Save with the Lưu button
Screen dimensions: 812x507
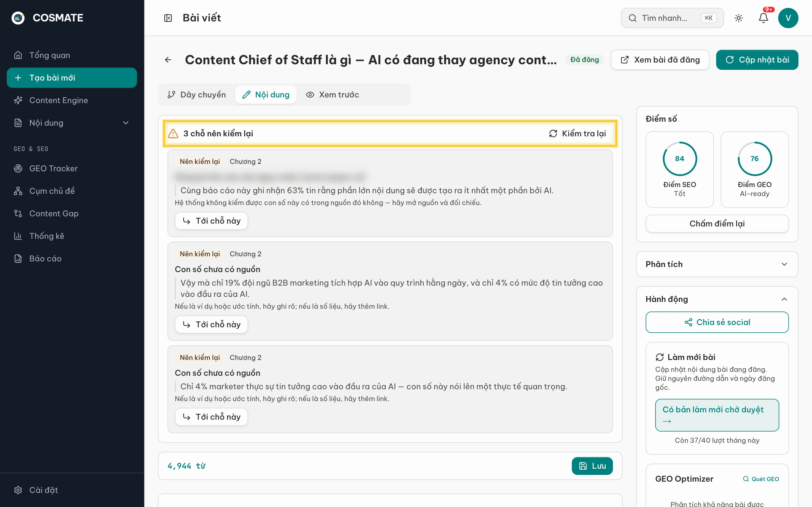point(592,466)
